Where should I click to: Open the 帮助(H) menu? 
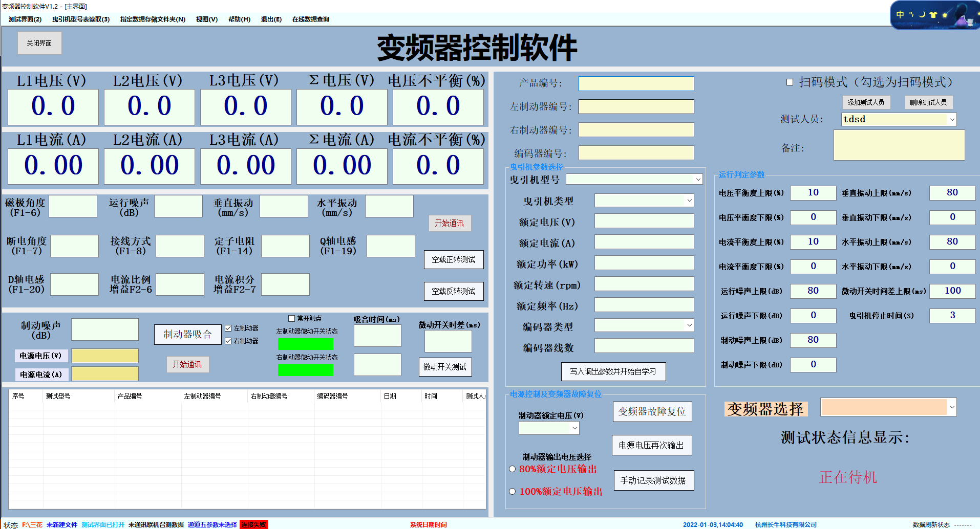pyautogui.click(x=239, y=19)
